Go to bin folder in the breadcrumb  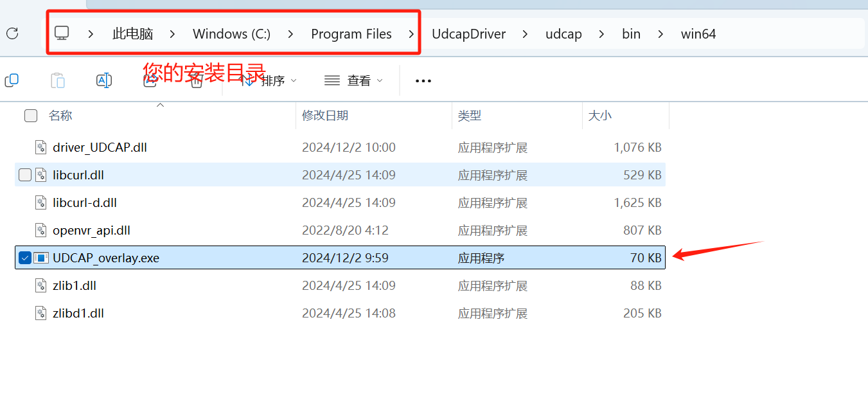(x=631, y=34)
